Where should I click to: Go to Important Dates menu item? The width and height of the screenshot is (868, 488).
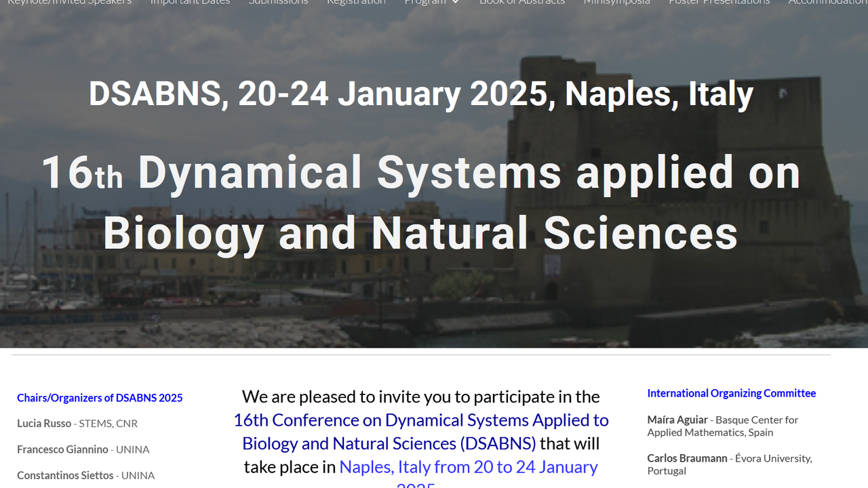tap(190, 2)
